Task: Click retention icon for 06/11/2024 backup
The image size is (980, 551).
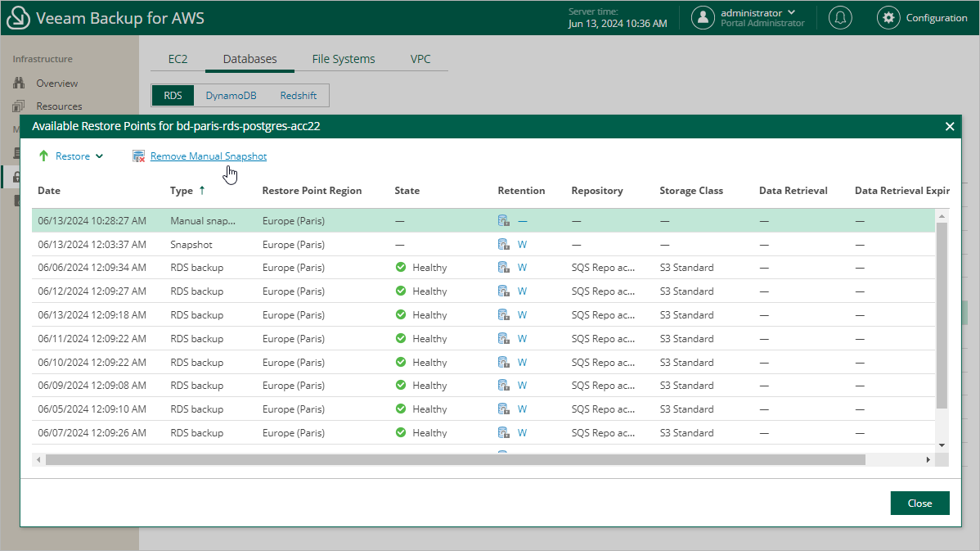Action: (503, 338)
